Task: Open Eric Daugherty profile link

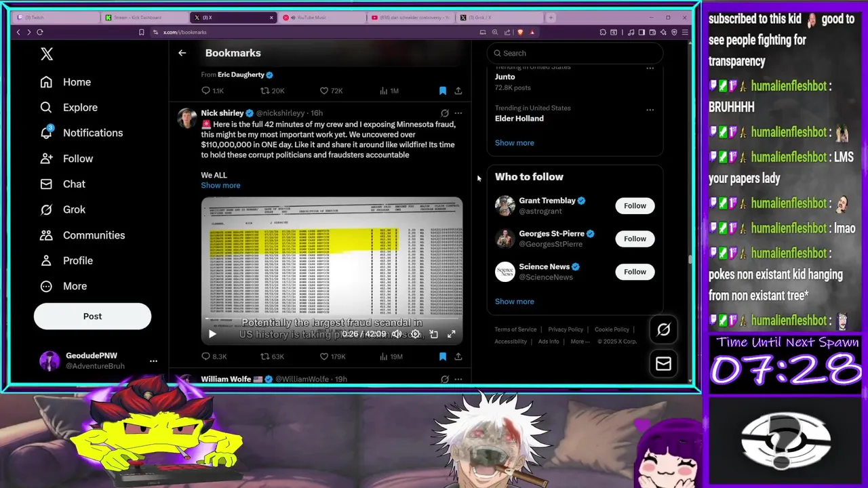Action: coord(241,75)
